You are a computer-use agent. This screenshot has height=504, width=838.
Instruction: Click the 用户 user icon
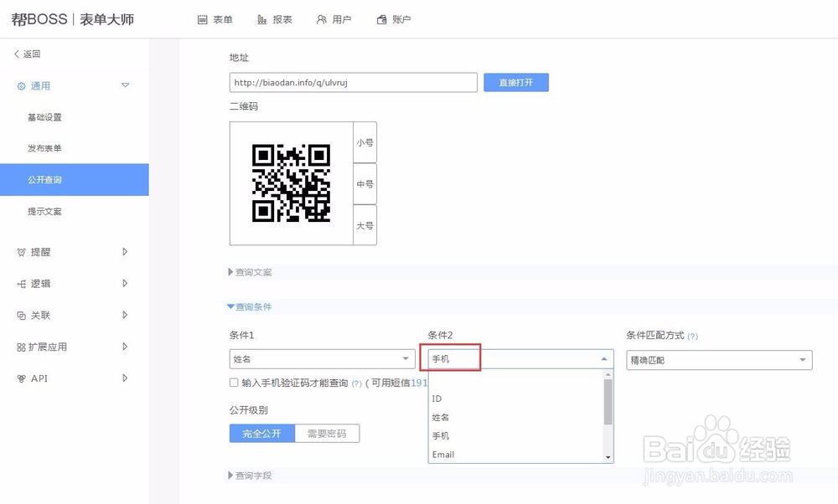tap(321, 20)
